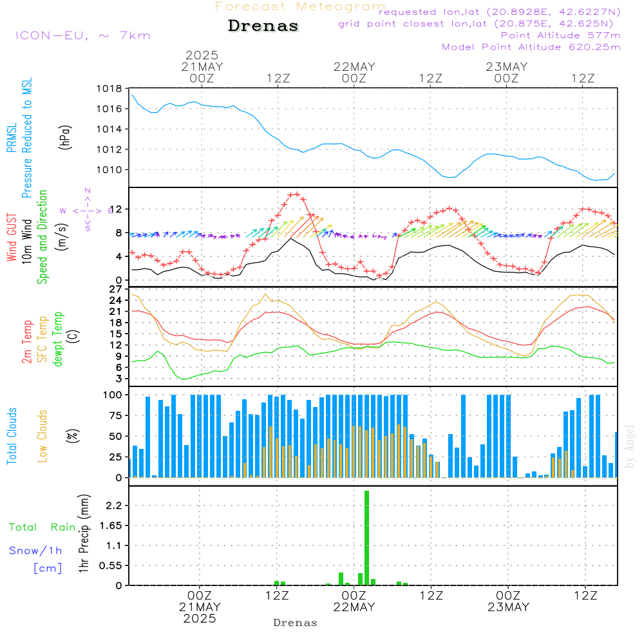The height and width of the screenshot is (644, 644).
Task: Click the tallest green rain bar
Action: (367, 538)
